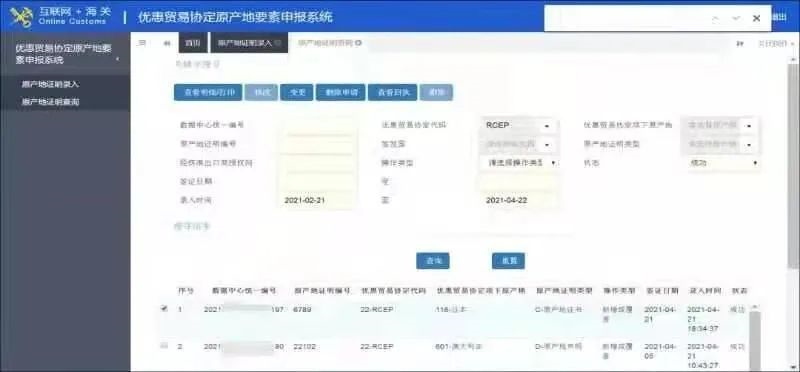Click the 录入时间 start date field 2021-02-21
Viewport: 800px width, 372px height.
coord(317,201)
